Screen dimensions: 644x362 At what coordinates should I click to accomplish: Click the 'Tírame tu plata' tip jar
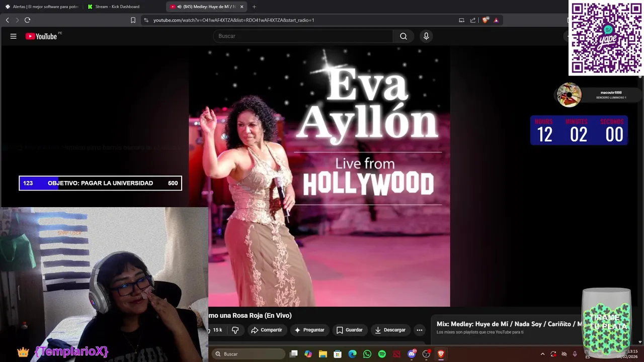coord(607,322)
